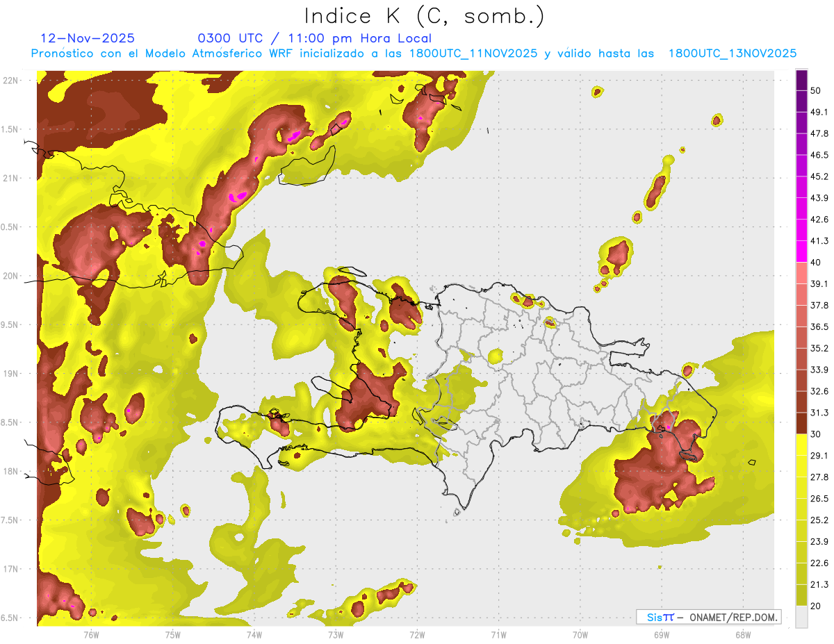Click the legend value '23.9'
This screenshot has height=644, width=834.
click(x=819, y=541)
